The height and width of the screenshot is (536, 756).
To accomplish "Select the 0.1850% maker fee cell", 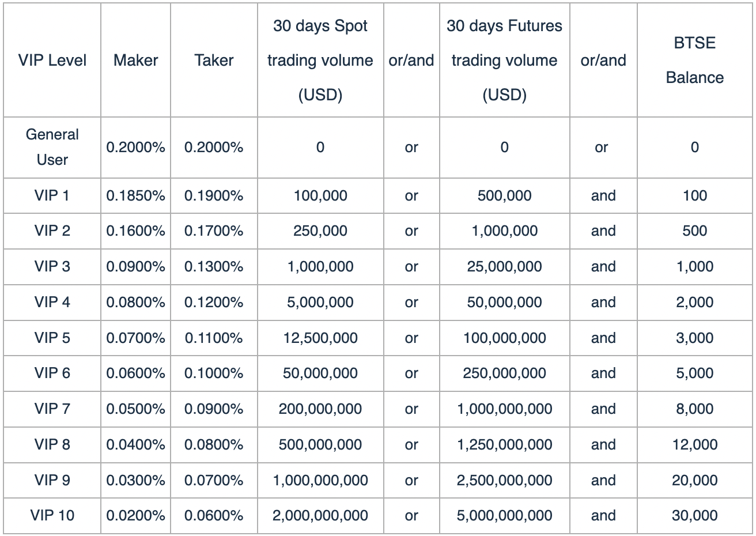I will [135, 195].
